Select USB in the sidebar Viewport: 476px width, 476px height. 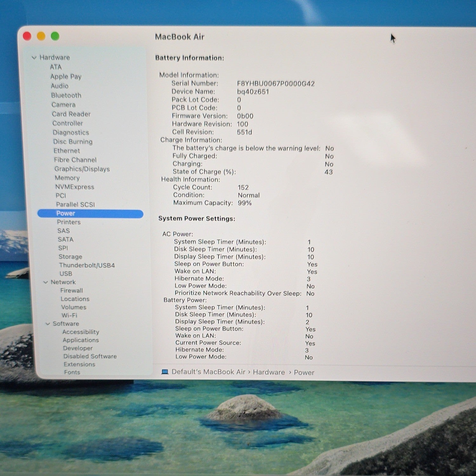(66, 274)
